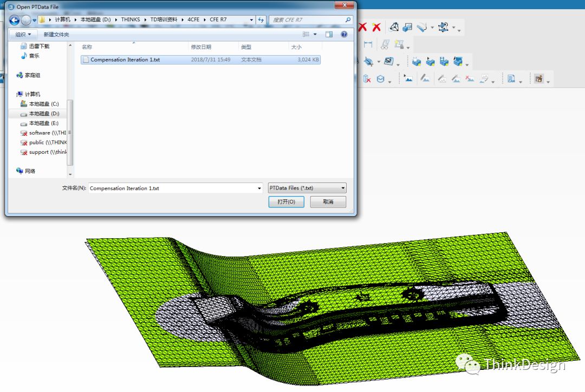Toggle the preview pane button in the dialog
This screenshot has width=585, height=392.
tap(329, 34)
